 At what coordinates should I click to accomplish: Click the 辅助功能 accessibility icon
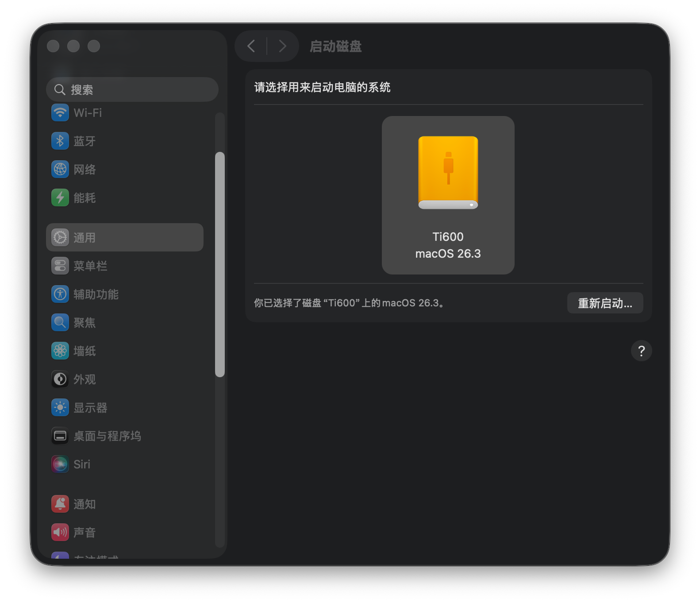click(x=60, y=294)
